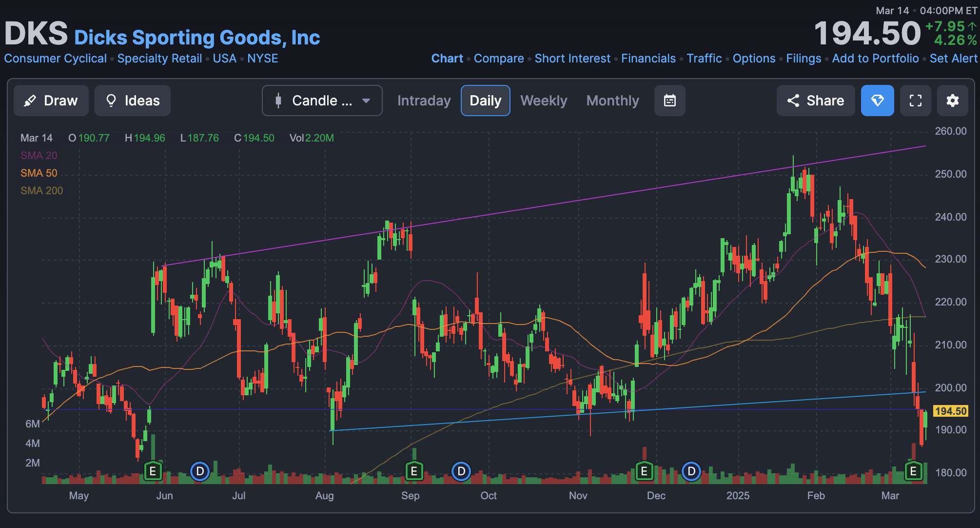Click the O 190.77 open value

point(89,138)
